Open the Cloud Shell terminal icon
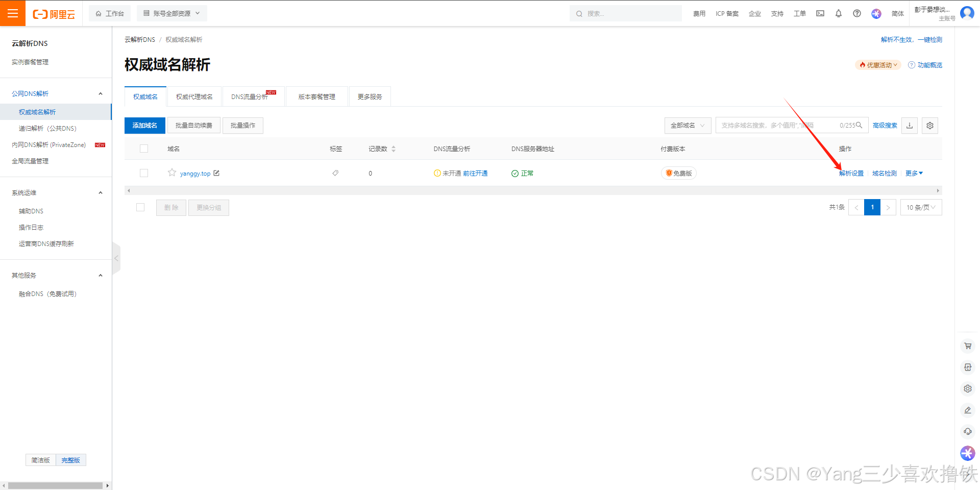This screenshot has height=490, width=980. (820, 14)
